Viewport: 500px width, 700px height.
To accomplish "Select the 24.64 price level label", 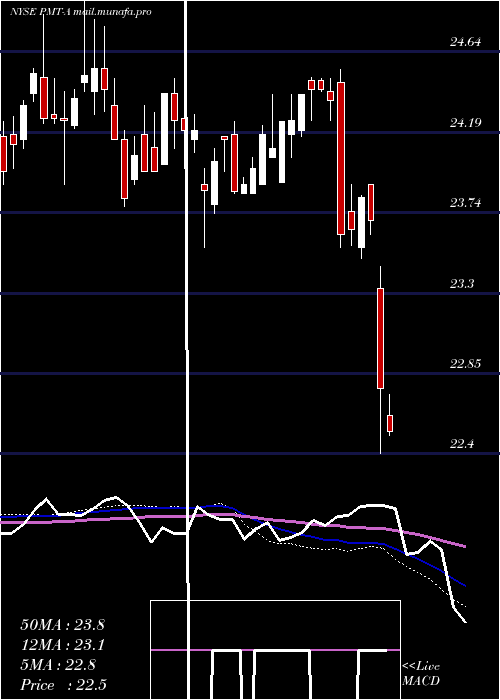I will 465,42.
